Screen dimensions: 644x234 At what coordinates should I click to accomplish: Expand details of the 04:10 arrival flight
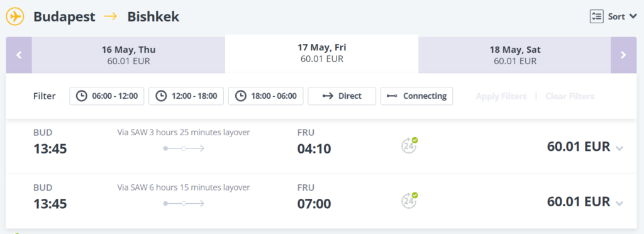click(619, 148)
